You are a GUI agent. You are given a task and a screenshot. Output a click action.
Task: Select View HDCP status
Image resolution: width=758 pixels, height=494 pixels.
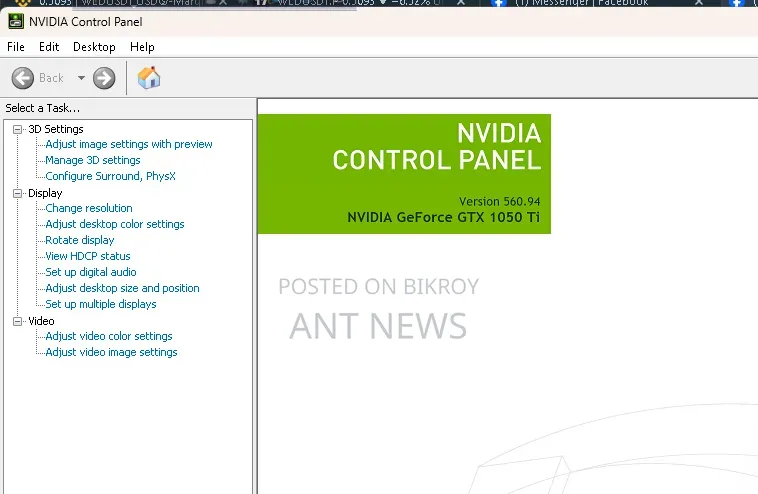click(87, 256)
